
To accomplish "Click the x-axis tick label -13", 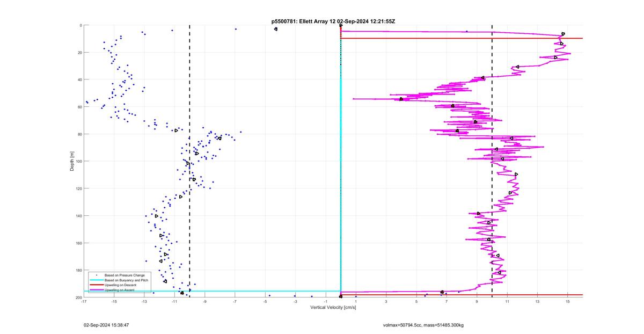I will pyautogui.click(x=144, y=301).
